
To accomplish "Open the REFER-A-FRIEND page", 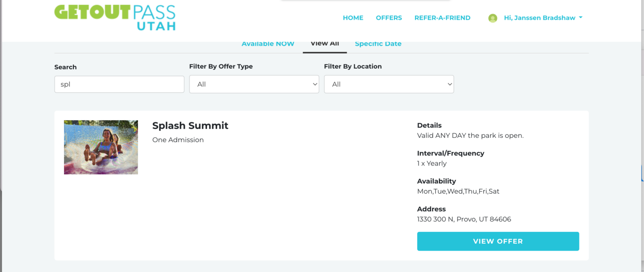I will point(442,18).
